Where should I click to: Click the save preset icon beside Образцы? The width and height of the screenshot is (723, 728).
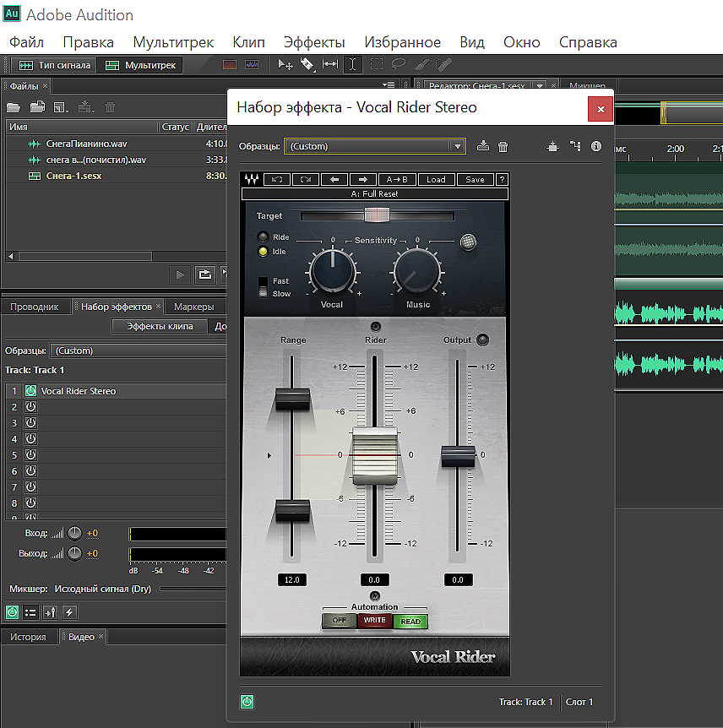483,146
